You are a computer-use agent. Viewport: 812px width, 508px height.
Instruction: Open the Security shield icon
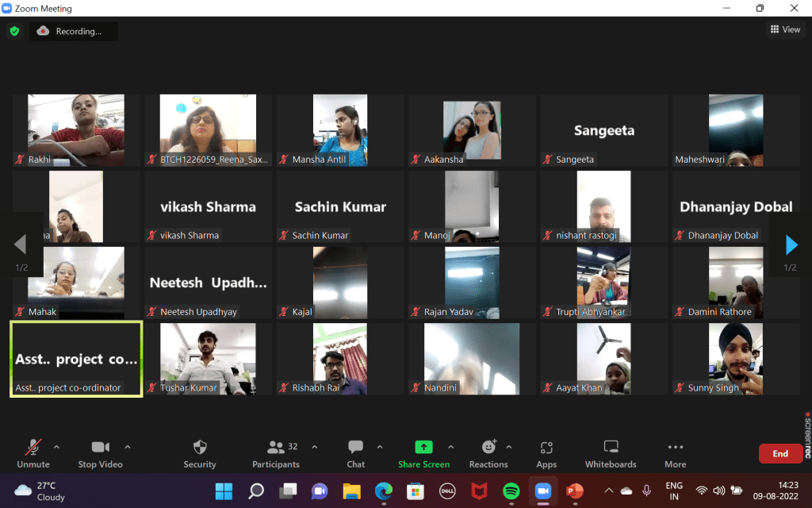click(x=200, y=448)
